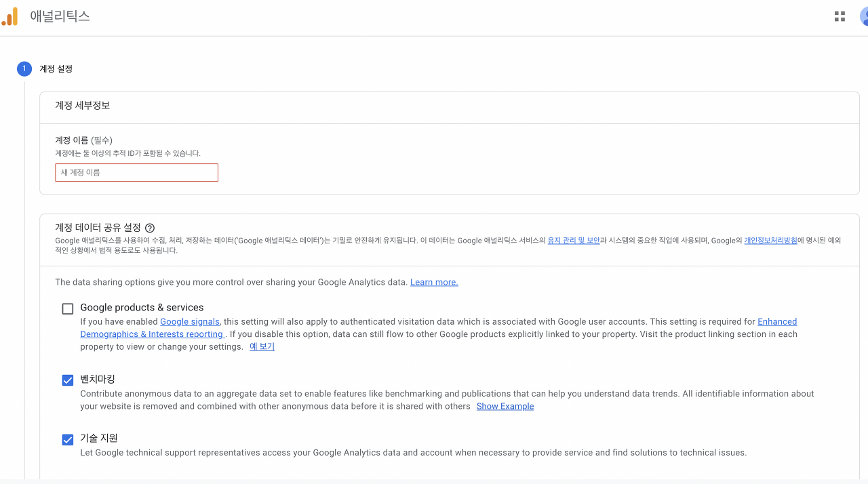Open the Learn more link

click(x=433, y=282)
